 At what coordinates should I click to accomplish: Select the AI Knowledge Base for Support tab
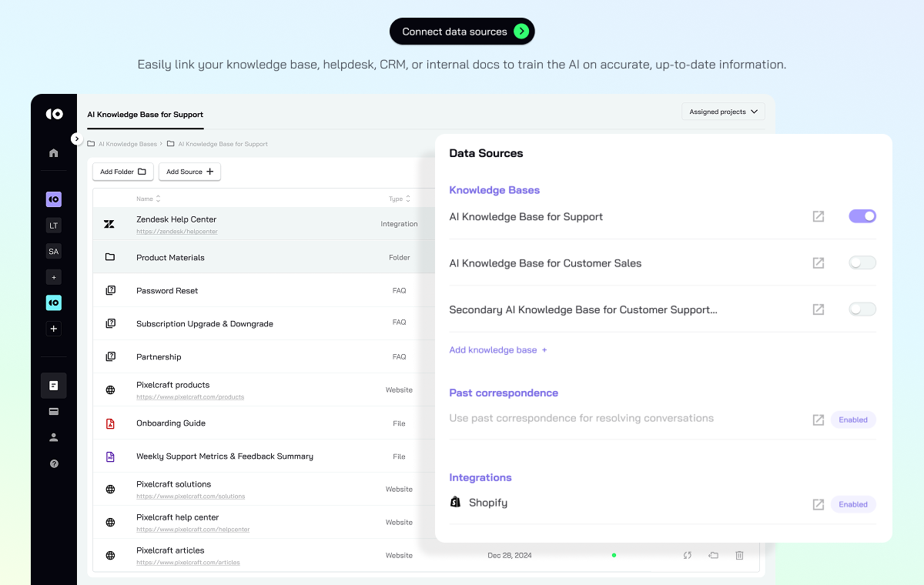[146, 114]
